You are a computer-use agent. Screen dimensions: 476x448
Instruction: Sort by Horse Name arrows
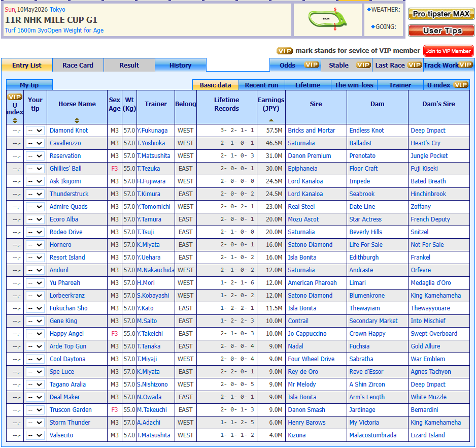pyautogui.click(x=77, y=121)
